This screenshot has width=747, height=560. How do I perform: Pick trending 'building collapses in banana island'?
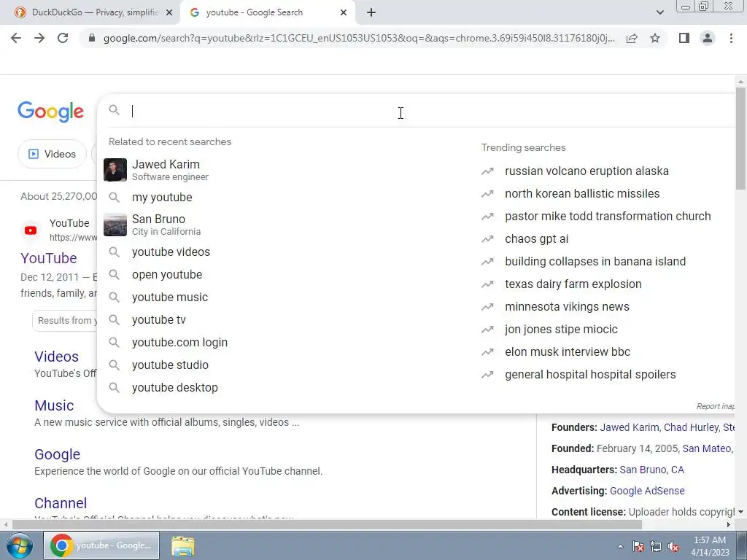click(595, 262)
